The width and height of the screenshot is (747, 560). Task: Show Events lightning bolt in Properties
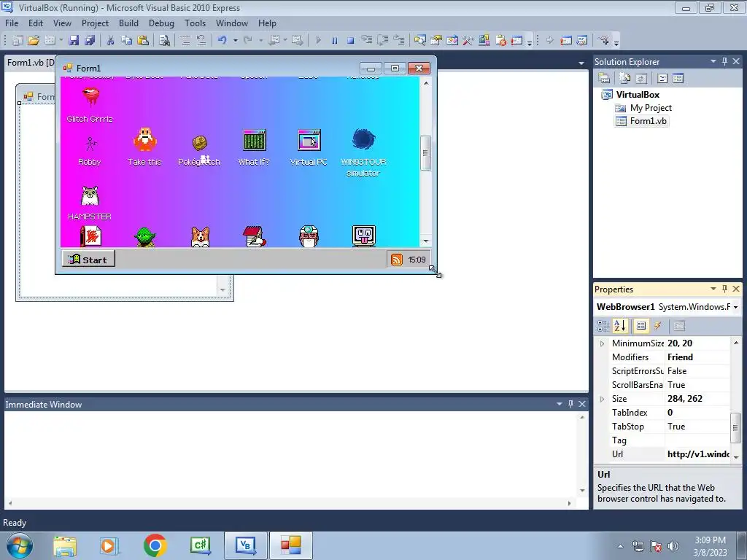(657, 326)
